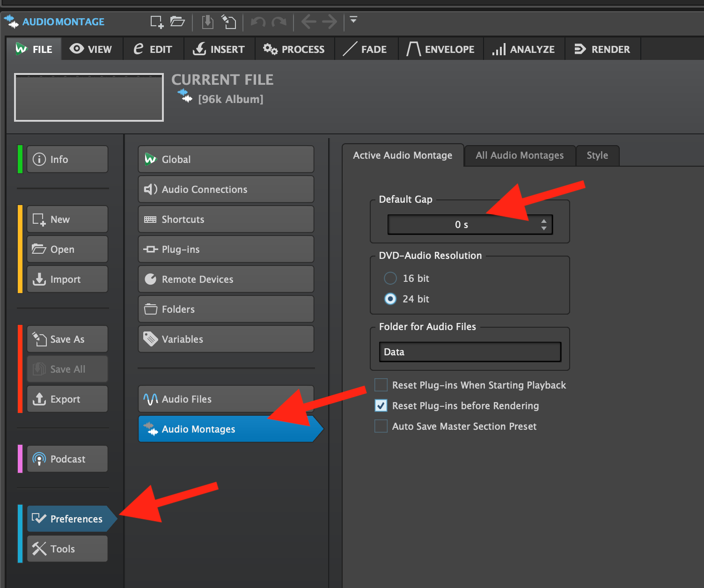
Task: Undo the last action using the toolbar arrow
Action: pos(258,22)
